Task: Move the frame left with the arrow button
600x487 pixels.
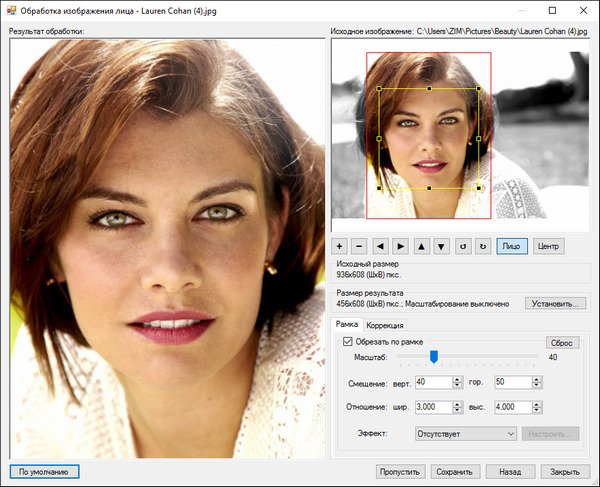Action: click(x=380, y=246)
